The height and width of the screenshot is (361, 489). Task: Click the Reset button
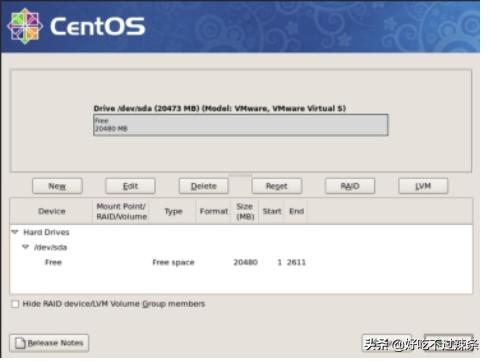point(277,186)
